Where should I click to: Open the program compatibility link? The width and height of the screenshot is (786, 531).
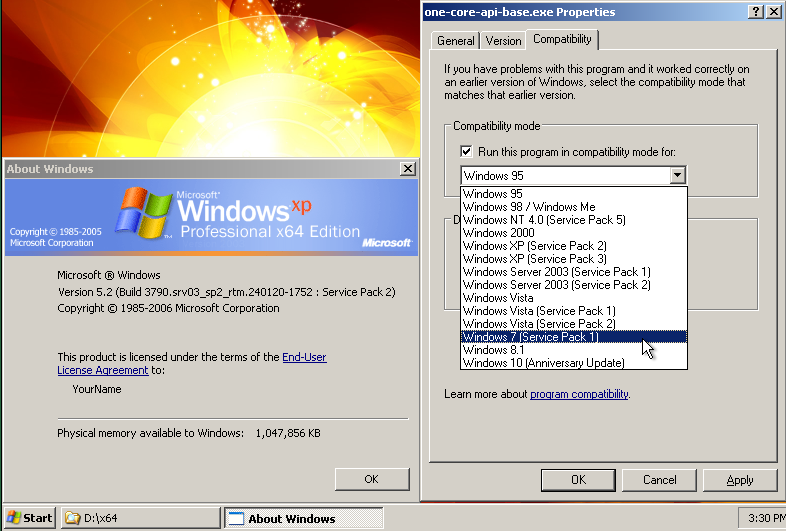[x=579, y=394]
